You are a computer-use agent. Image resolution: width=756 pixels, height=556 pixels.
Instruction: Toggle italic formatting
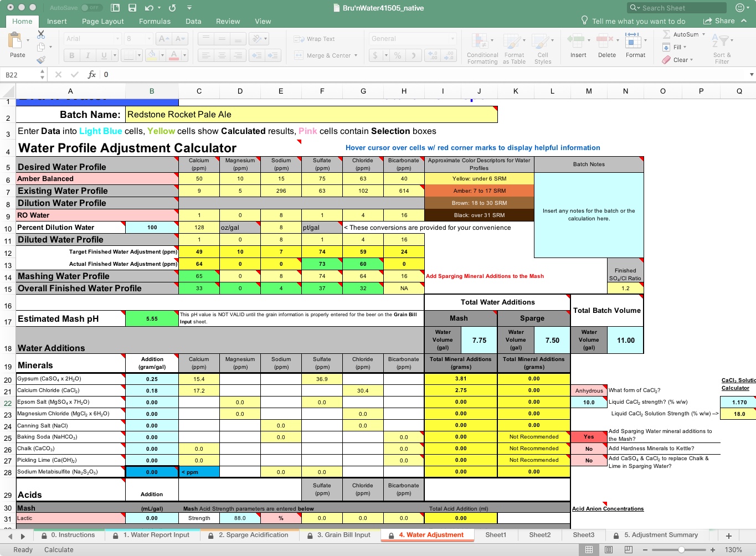point(88,55)
